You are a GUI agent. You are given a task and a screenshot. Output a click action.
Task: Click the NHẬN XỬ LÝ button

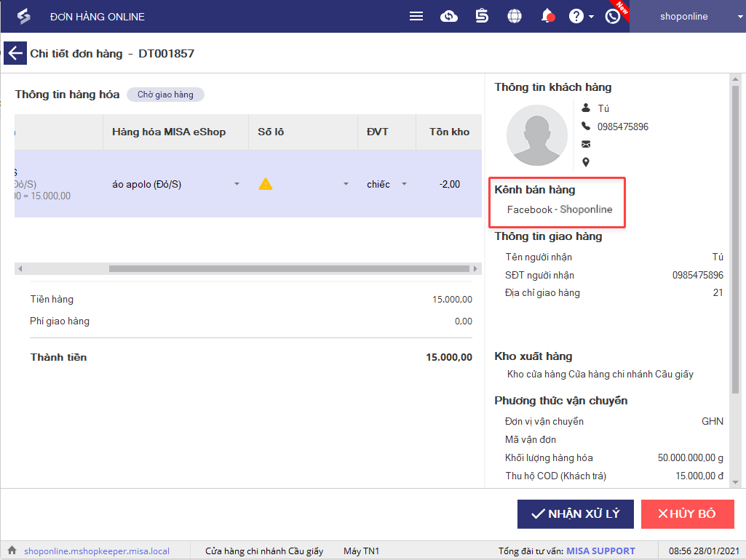coord(575,514)
